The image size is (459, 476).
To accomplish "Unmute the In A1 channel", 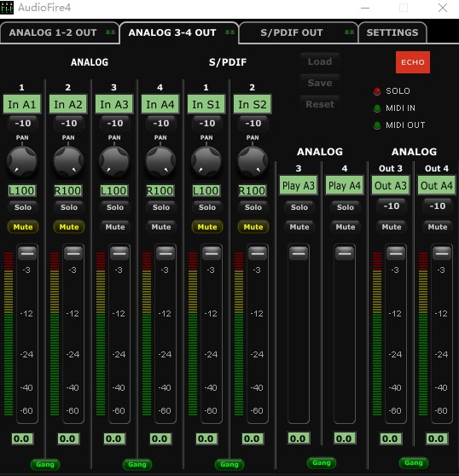I will tap(23, 227).
